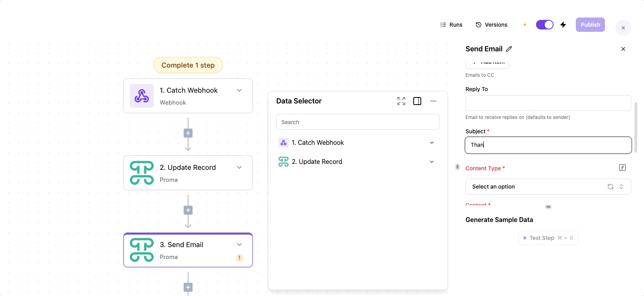644x296 pixels.
Task: Click the pencil icon to rename Send Email
Action: 509,49
